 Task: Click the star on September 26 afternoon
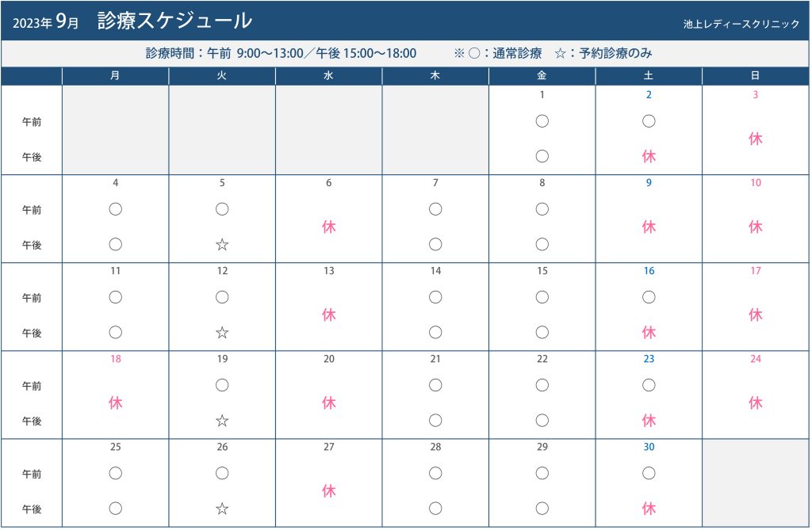click(222, 509)
